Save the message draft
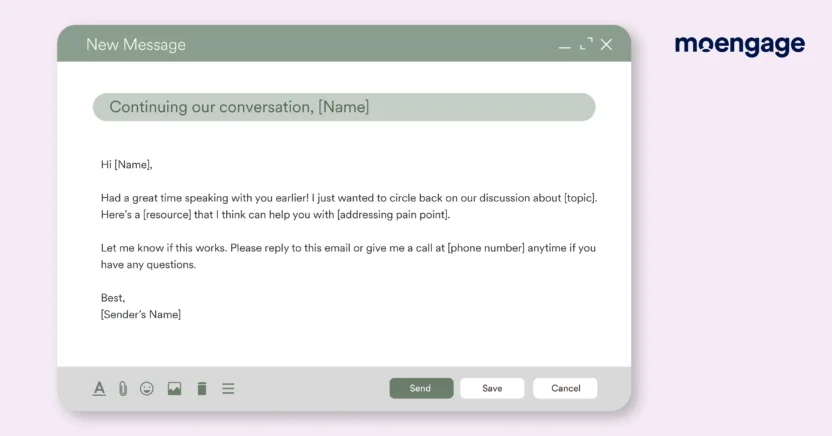The height and width of the screenshot is (436, 832). pyautogui.click(x=492, y=388)
